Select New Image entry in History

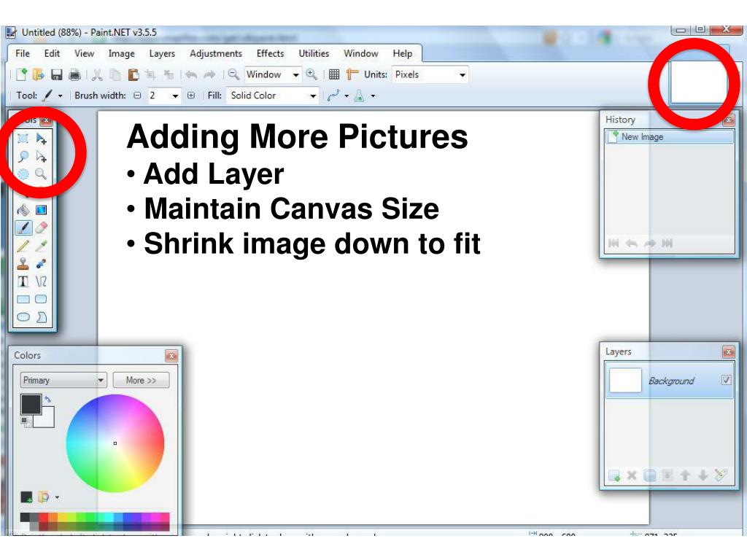coord(670,136)
